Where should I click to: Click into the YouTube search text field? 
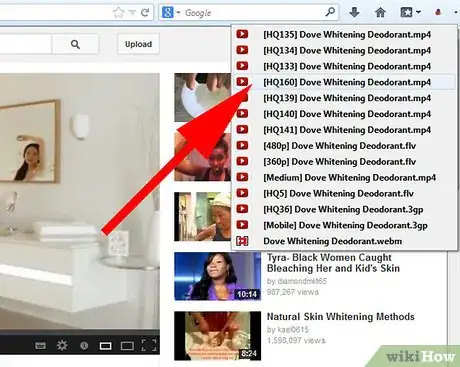[x=25, y=44]
